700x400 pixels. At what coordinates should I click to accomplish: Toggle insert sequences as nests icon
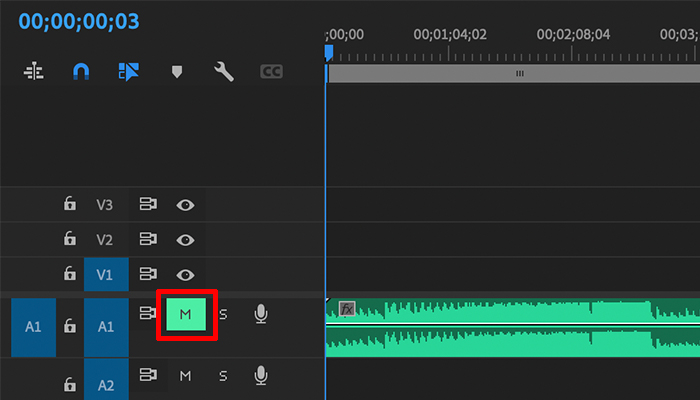pyautogui.click(x=34, y=71)
